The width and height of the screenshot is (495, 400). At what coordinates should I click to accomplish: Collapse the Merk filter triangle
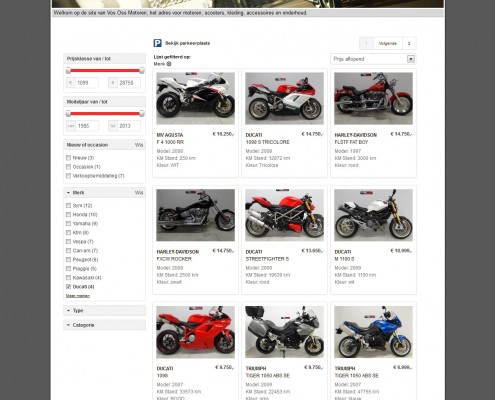click(68, 193)
